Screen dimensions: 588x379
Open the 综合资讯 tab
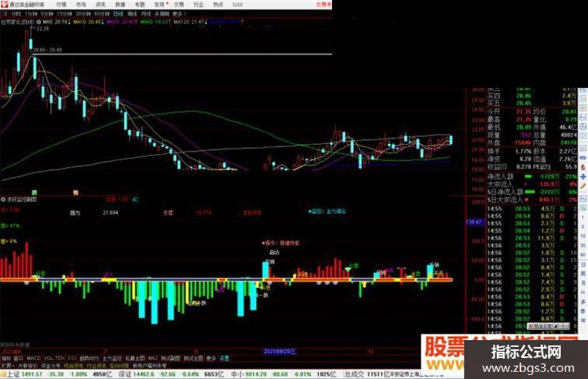coord(73,365)
